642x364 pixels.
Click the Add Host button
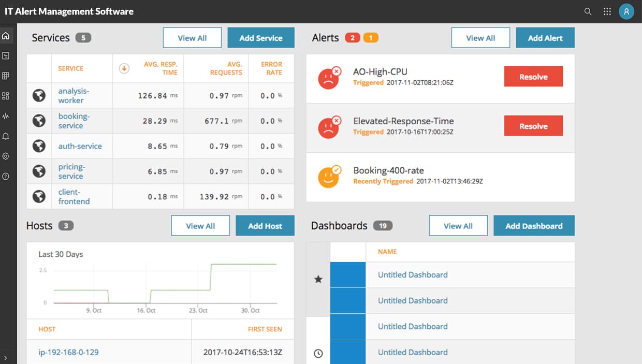tap(265, 225)
